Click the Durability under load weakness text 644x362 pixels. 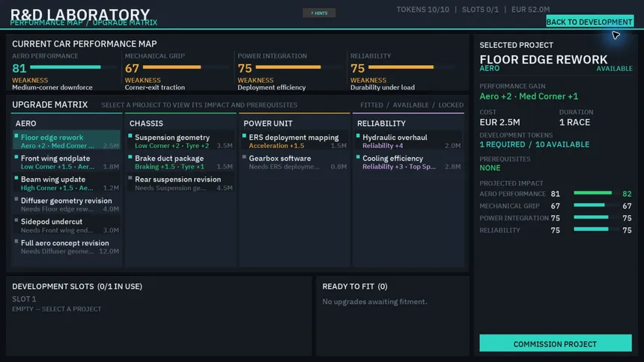383,88
